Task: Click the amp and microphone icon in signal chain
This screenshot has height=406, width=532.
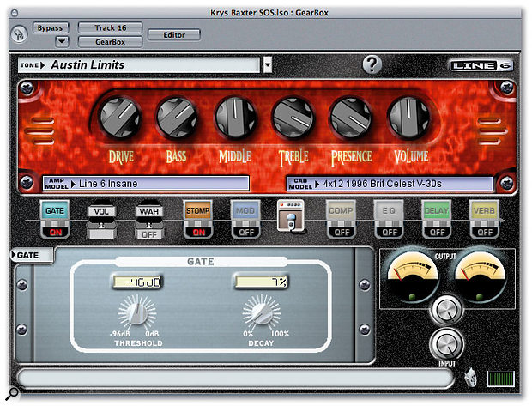Action: point(291,216)
